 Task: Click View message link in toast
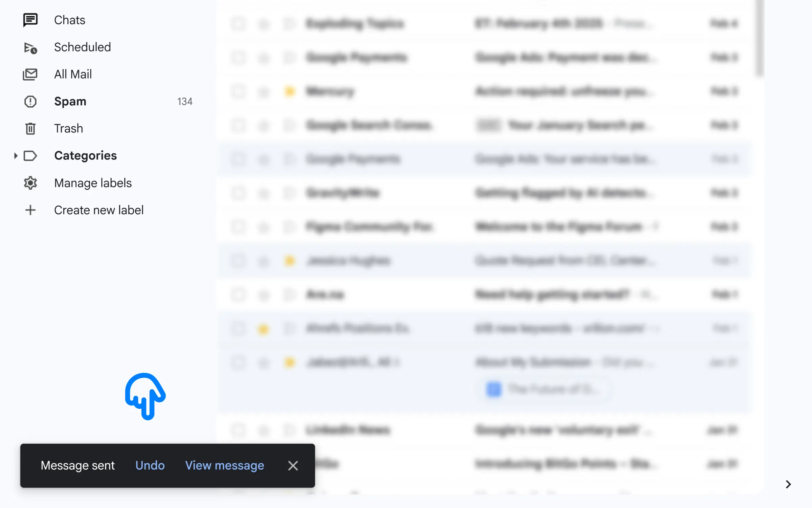[225, 465]
